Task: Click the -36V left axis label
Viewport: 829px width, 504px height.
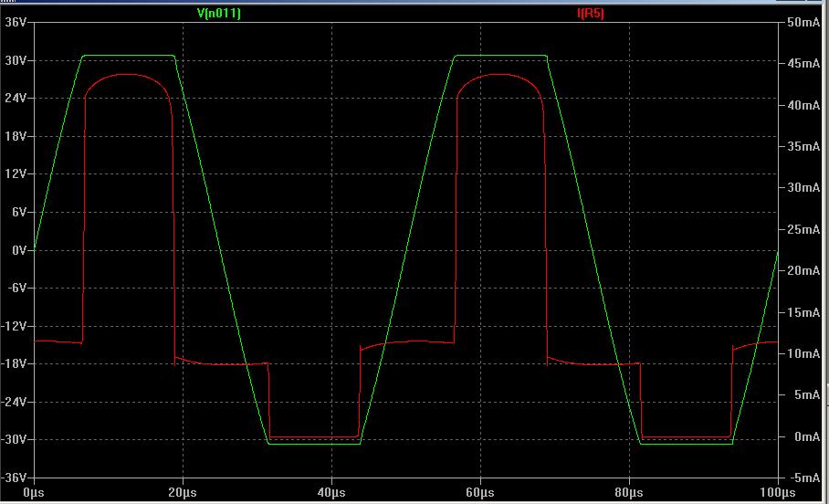Action: pyautogui.click(x=13, y=478)
